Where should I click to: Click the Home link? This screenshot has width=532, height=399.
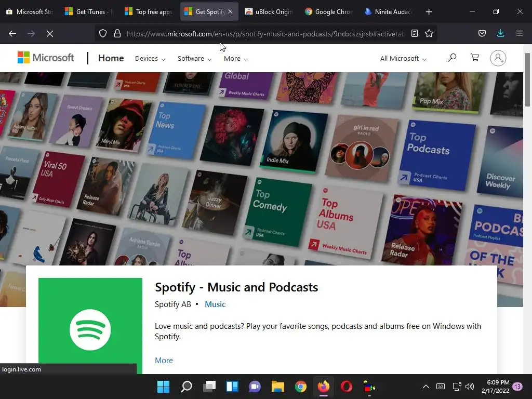(x=111, y=58)
